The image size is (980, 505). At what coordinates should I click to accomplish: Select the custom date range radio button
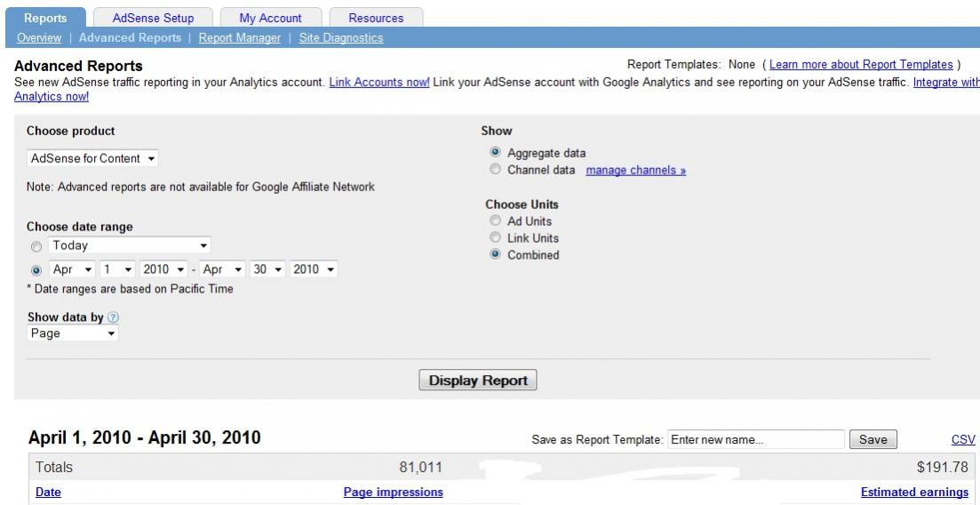36,270
